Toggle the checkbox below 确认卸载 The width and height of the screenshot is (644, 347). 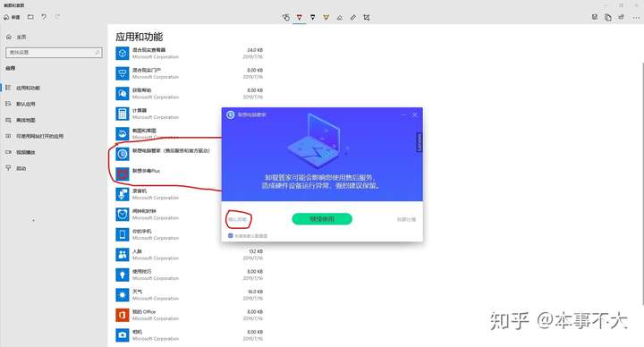[231, 236]
